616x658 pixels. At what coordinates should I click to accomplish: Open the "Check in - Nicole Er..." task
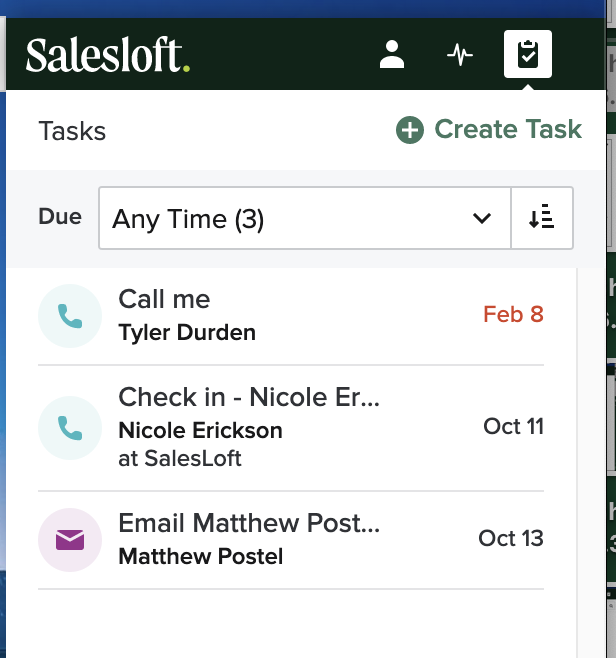tap(249, 397)
